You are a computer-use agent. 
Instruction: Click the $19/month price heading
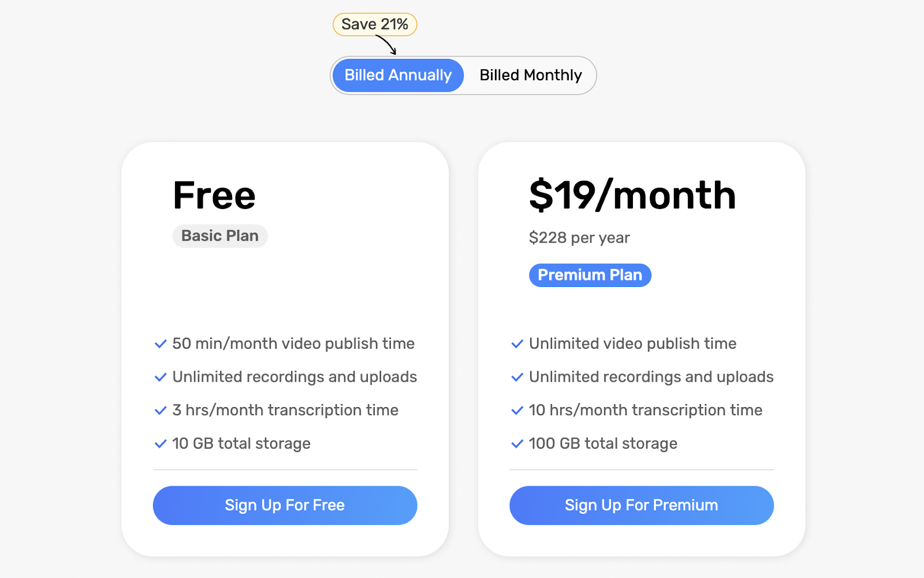(x=632, y=195)
